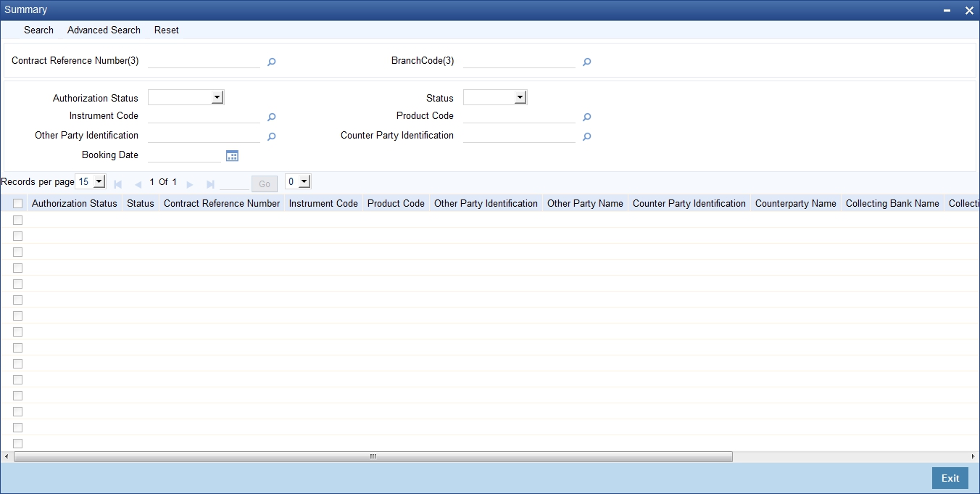This screenshot has height=494, width=980.
Task: Click the Instrument Code column header
Action: coord(323,203)
